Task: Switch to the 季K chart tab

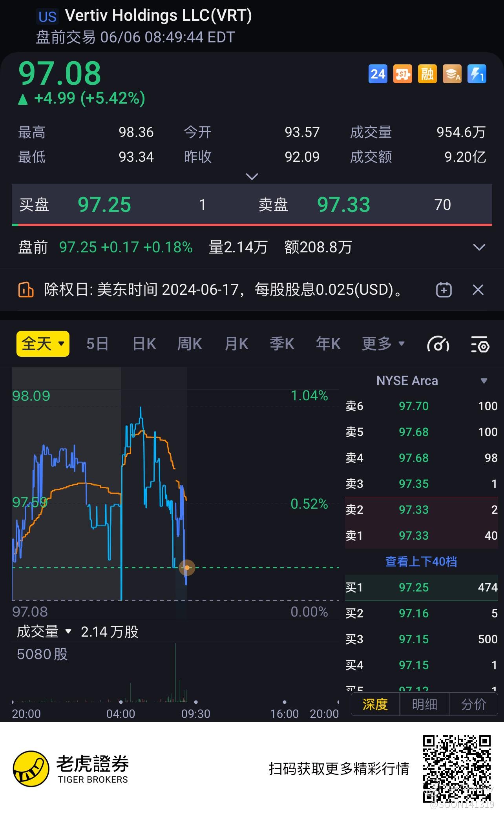Action: pyautogui.click(x=282, y=344)
